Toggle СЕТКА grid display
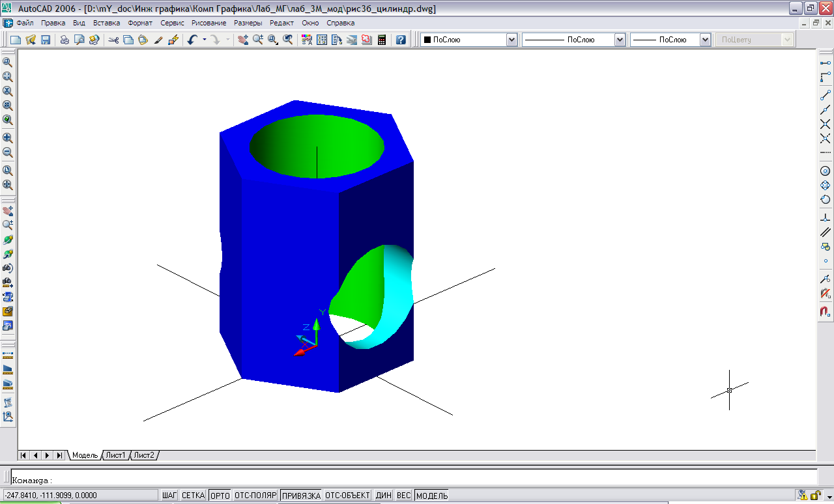Viewport: 834px width, 504px height. point(194,496)
